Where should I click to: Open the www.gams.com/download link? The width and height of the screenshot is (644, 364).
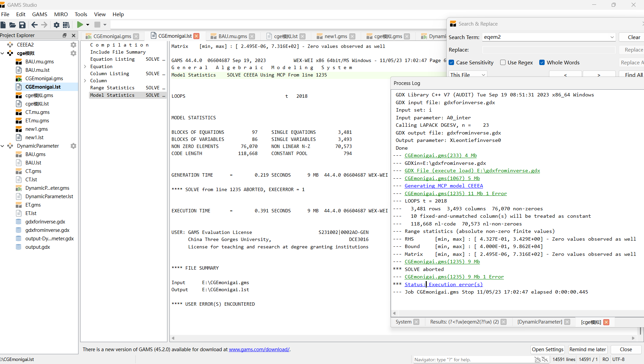tap(259, 350)
